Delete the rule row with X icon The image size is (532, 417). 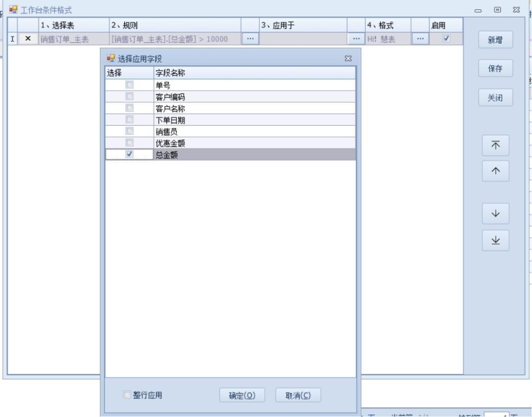[28, 39]
